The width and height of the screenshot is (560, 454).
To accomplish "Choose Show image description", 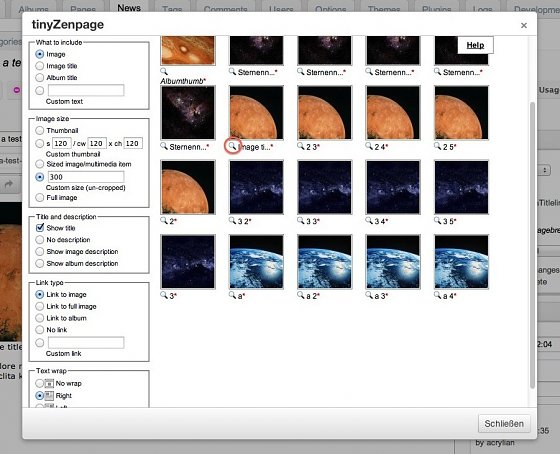I will (x=40, y=251).
